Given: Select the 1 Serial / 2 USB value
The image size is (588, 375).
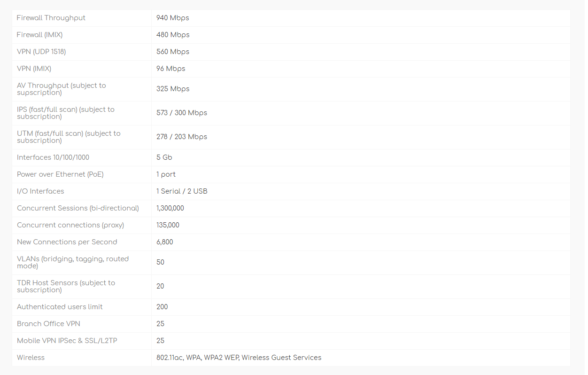Looking at the screenshot, I should pyautogui.click(x=182, y=191).
